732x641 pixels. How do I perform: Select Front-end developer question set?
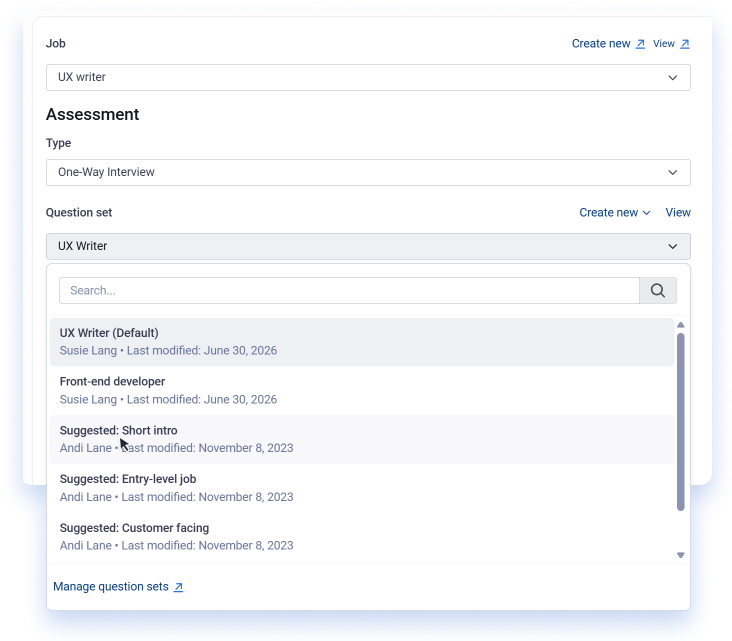coord(362,390)
